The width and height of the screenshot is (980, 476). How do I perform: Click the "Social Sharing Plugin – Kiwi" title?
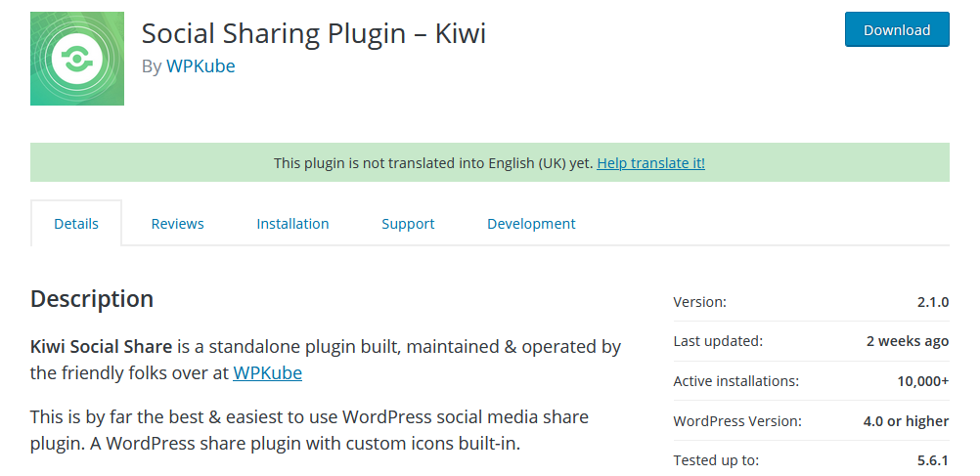coord(313,33)
